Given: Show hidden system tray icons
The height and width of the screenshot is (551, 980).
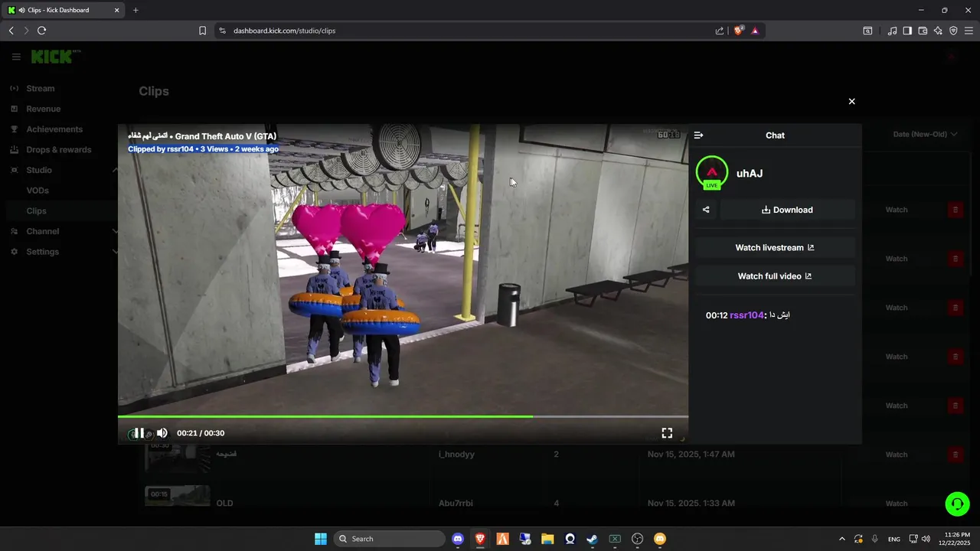Looking at the screenshot, I should pyautogui.click(x=842, y=539).
